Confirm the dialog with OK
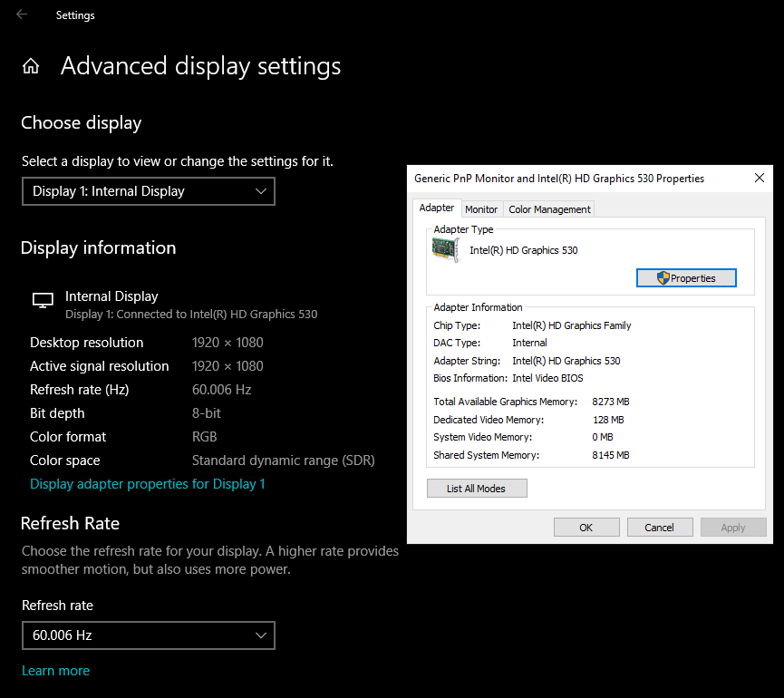This screenshot has height=698, width=784. click(586, 528)
